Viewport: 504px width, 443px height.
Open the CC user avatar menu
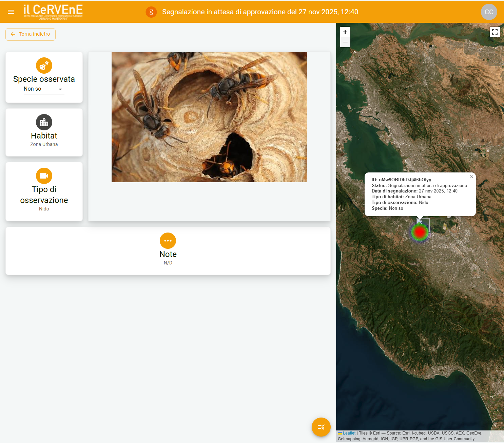489,12
